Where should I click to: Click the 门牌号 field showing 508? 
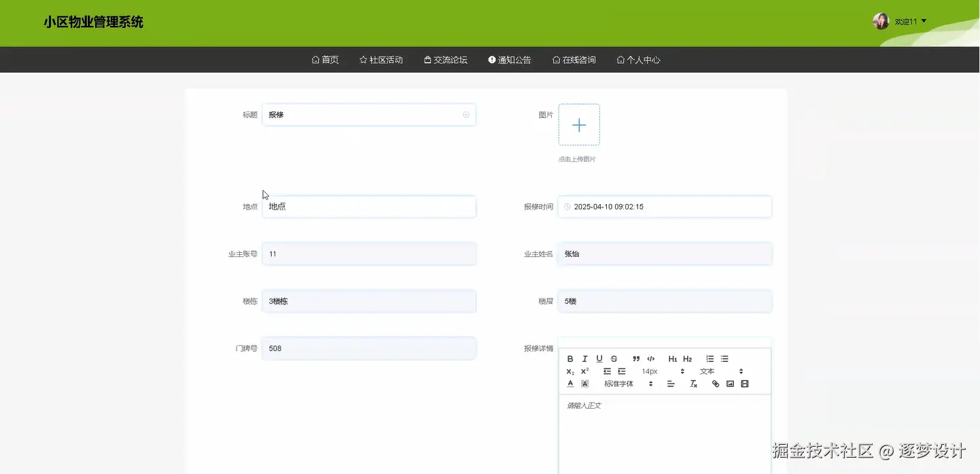[369, 348]
